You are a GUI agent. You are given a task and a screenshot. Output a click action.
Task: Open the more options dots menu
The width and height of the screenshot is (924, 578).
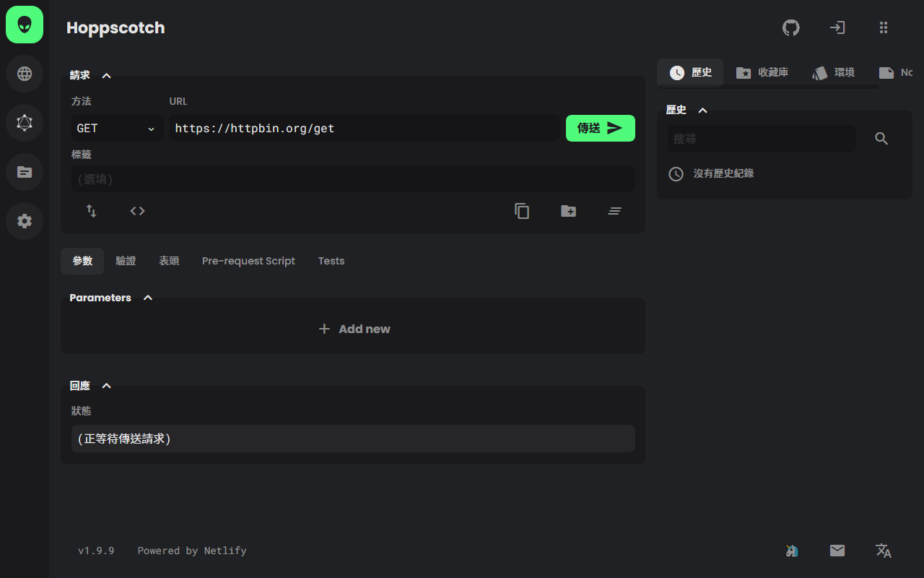click(x=884, y=27)
